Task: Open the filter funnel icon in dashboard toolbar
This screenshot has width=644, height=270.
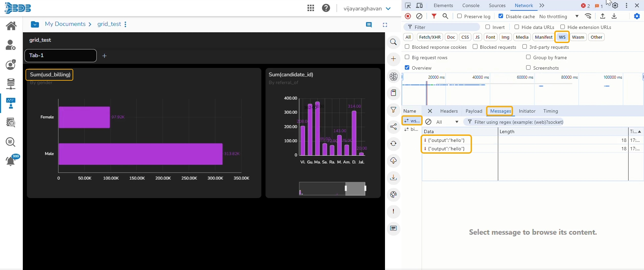Action: (393, 110)
